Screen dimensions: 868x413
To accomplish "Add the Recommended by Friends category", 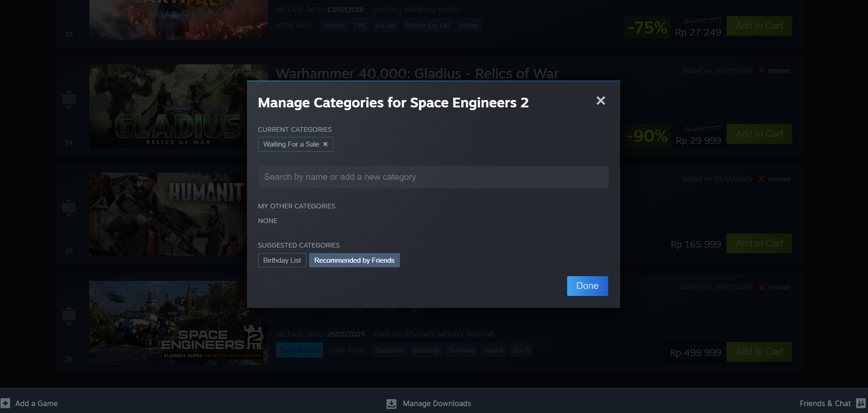I will pos(354,260).
